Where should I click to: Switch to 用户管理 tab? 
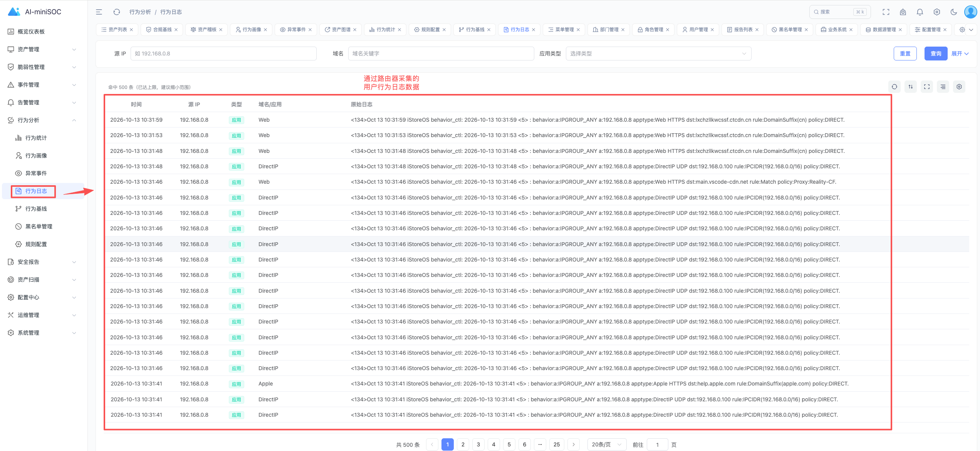click(698, 30)
